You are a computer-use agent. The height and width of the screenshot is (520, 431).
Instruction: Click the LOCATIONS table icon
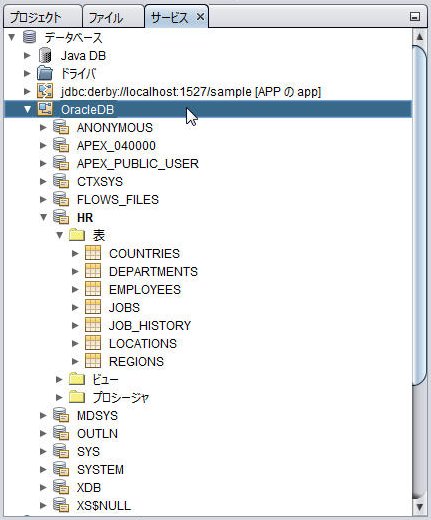coord(93,343)
